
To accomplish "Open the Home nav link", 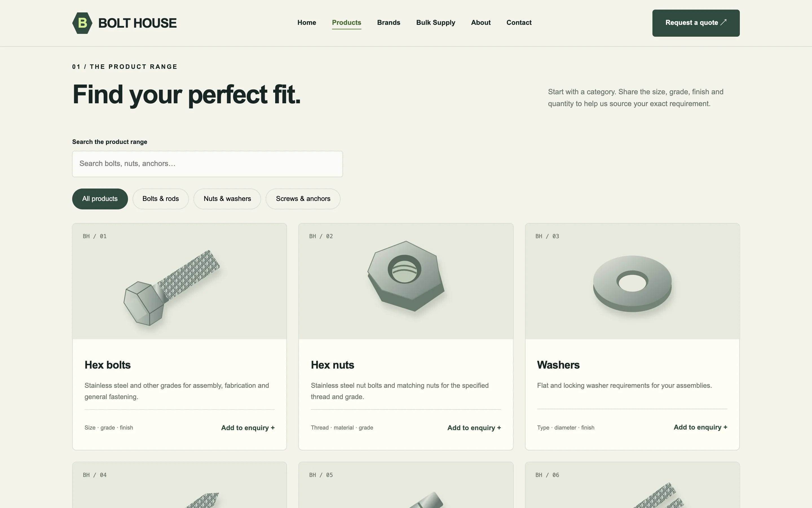I will [x=307, y=23].
